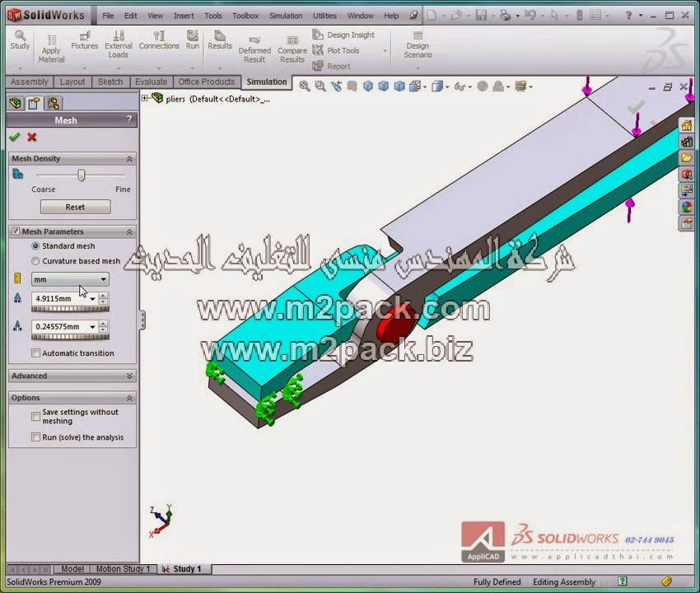700x593 pixels.
Task: Cancel mesh with red X
Action: pyautogui.click(x=31, y=137)
